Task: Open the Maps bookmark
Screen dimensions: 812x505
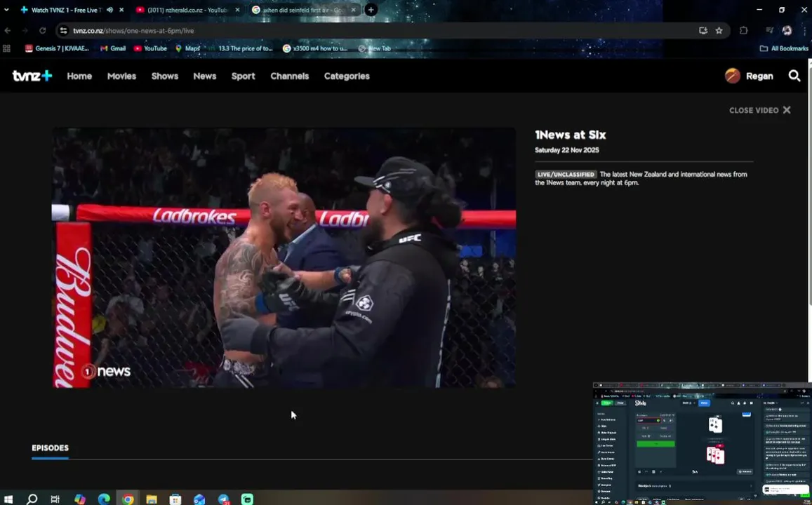Action: [x=187, y=48]
